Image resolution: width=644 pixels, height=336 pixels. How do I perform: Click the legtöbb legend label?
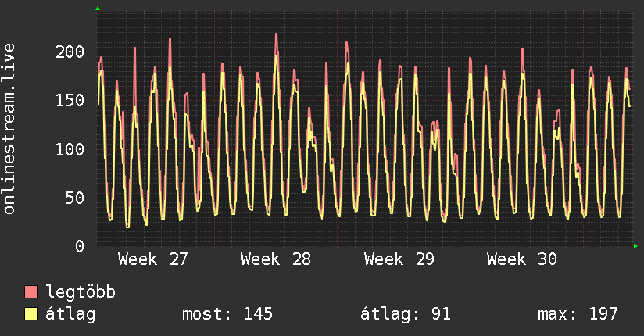tap(80, 292)
